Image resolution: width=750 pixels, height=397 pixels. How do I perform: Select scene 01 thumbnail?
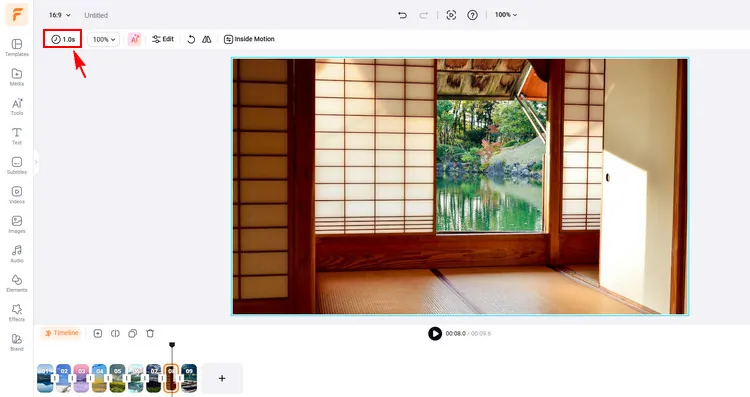[x=45, y=378]
